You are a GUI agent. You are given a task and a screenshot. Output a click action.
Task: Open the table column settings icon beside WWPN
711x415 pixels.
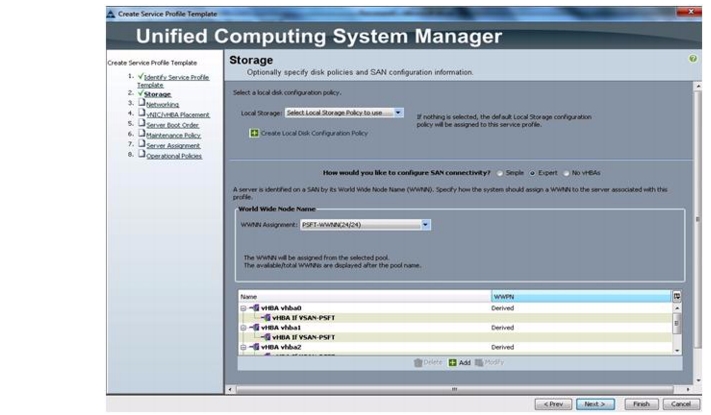click(677, 296)
